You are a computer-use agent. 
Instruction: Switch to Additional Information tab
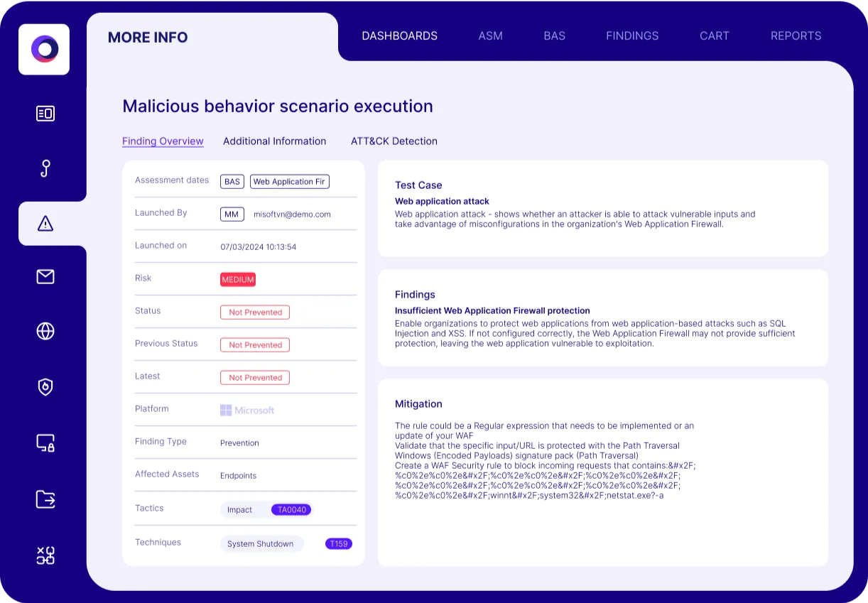[x=274, y=141]
